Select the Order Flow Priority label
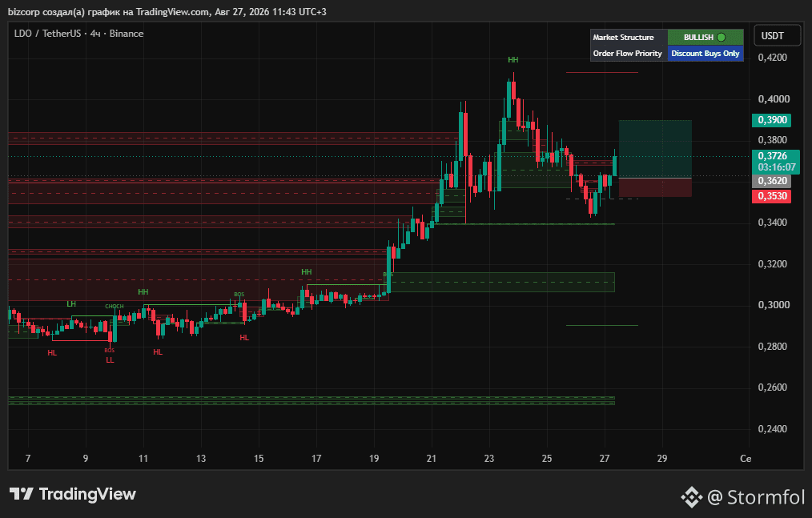Viewport: 812px width, 518px height. click(627, 54)
